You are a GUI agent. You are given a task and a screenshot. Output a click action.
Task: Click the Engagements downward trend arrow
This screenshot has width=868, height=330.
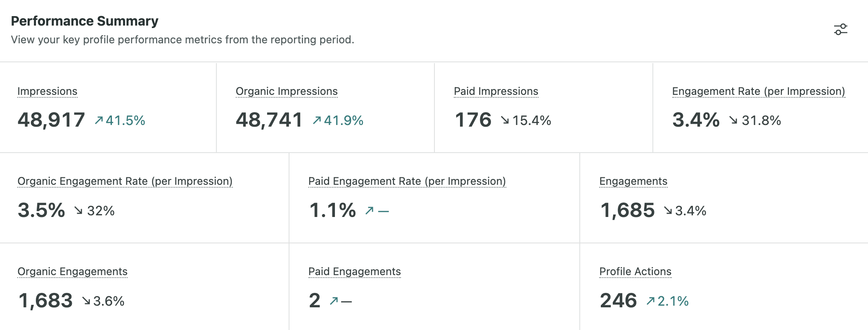pyautogui.click(x=668, y=210)
